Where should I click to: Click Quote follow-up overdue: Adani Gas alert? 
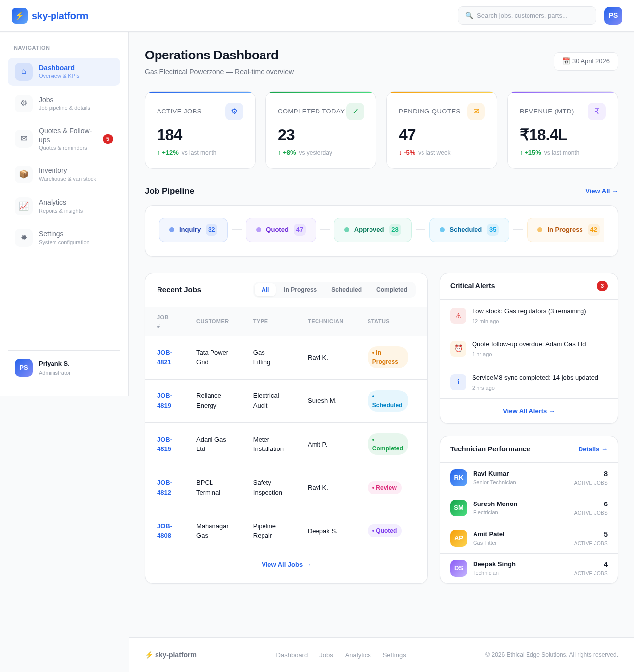pos(529,344)
